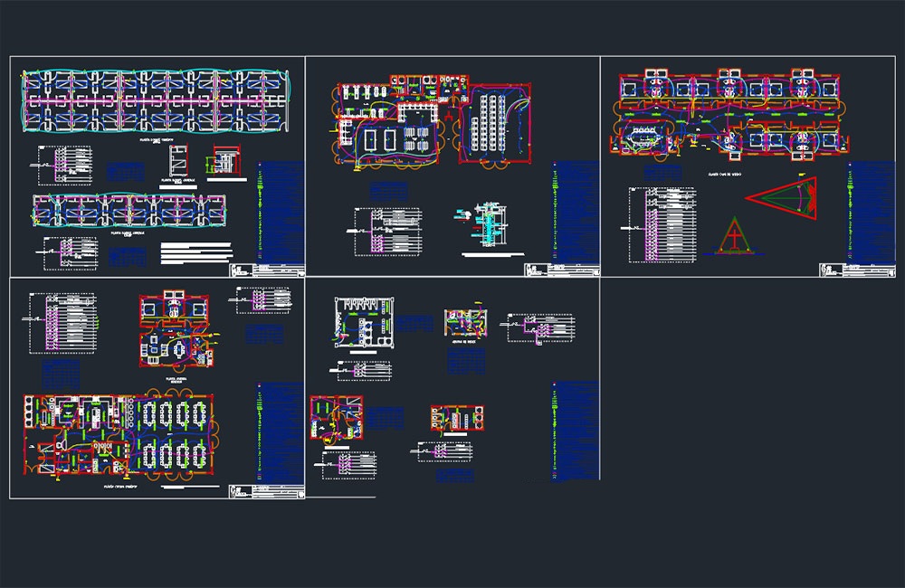Select the small red plan with circular fixtures
The width and height of the screenshot is (905, 588).
tap(457, 417)
